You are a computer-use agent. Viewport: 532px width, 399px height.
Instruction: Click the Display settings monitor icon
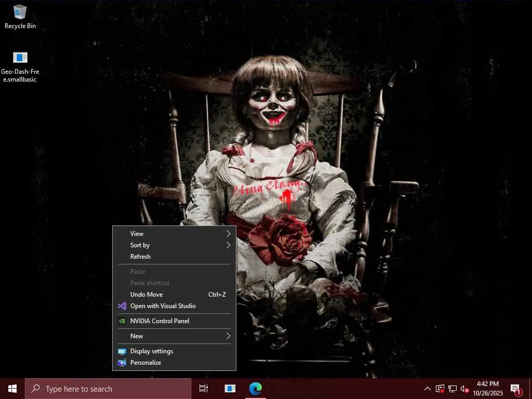122,352
